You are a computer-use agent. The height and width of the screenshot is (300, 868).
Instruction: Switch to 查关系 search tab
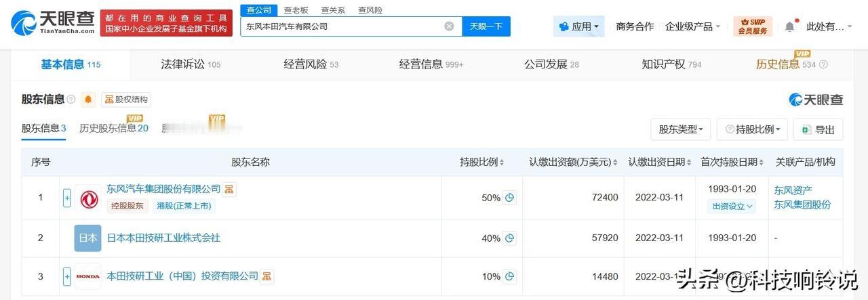333,9
